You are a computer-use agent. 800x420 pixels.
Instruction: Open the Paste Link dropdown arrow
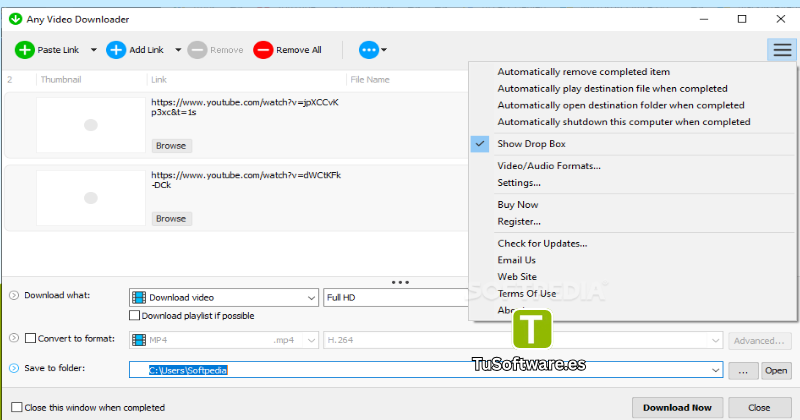[93, 50]
